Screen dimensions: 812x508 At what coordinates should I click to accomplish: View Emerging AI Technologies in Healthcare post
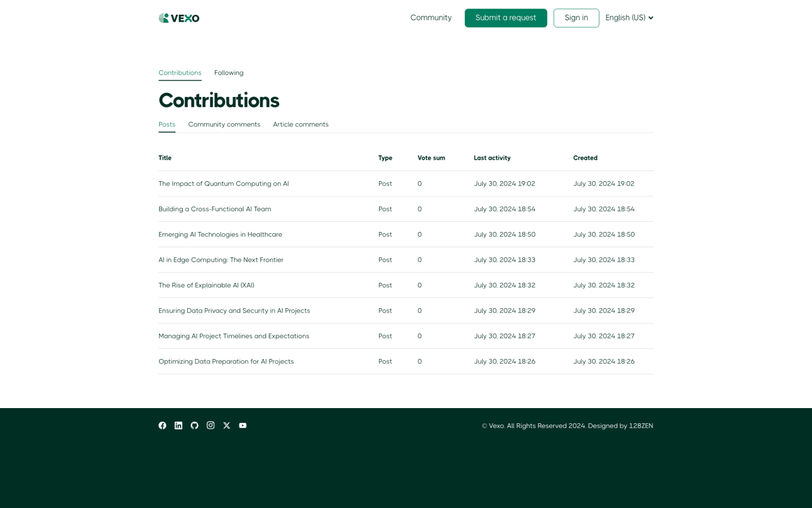[x=220, y=235]
